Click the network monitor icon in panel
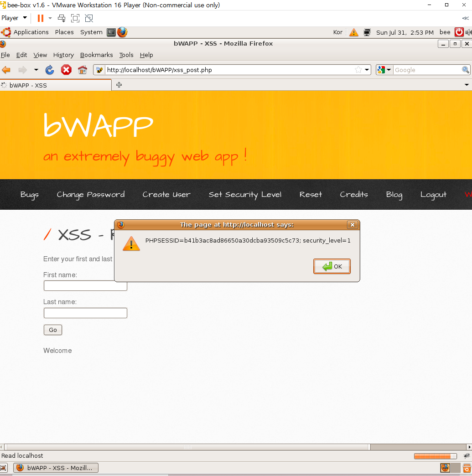 [x=367, y=32]
